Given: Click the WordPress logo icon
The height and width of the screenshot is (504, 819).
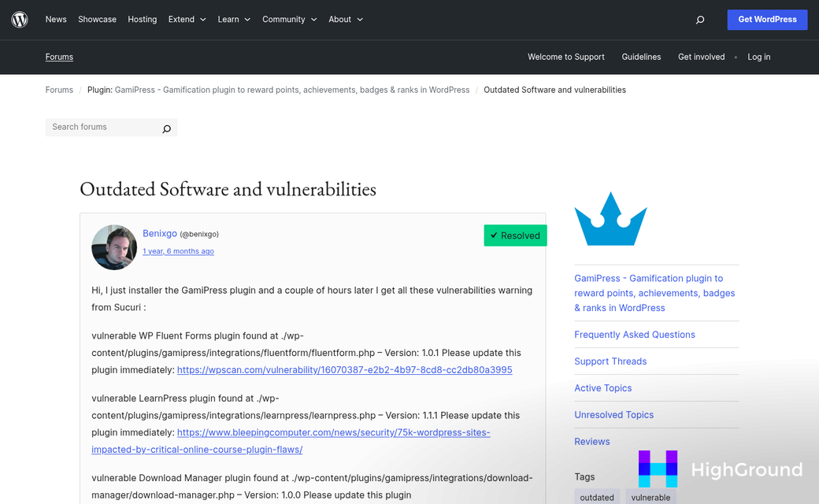Looking at the screenshot, I should point(20,20).
